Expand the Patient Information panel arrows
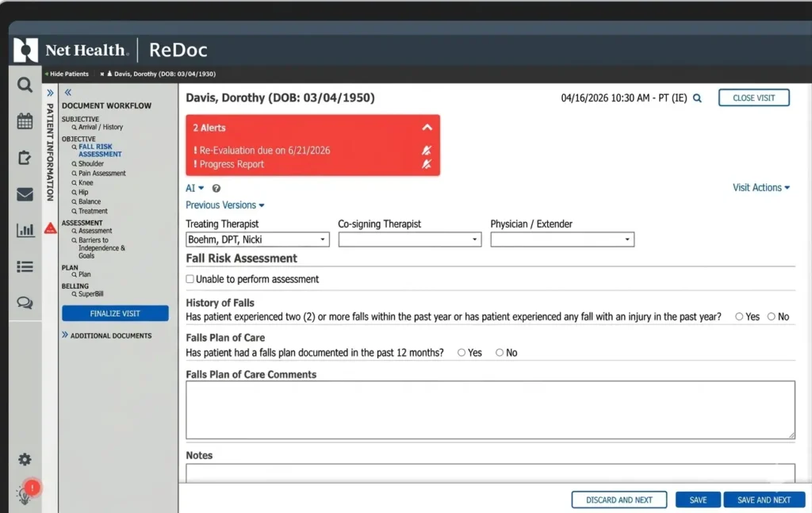 [x=50, y=94]
